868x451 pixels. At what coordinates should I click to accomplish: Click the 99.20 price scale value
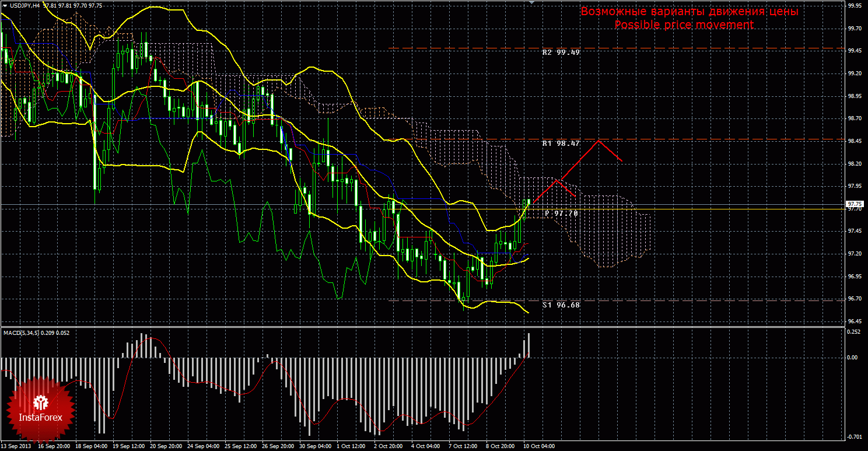coord(854,74)
